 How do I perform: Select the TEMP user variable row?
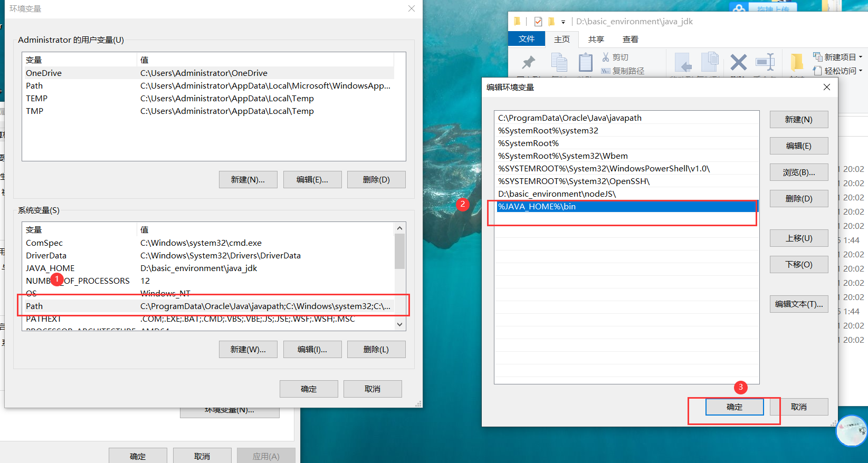208,99
